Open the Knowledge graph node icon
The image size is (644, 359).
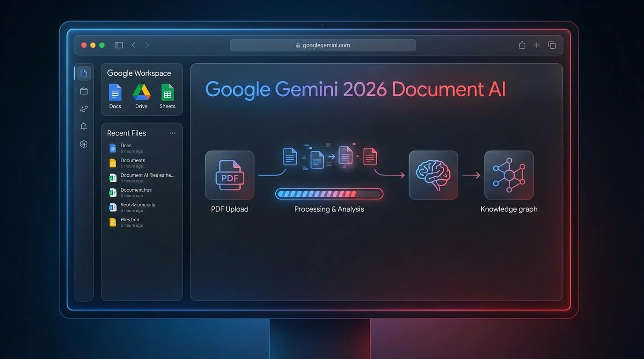tap(509, 175)
